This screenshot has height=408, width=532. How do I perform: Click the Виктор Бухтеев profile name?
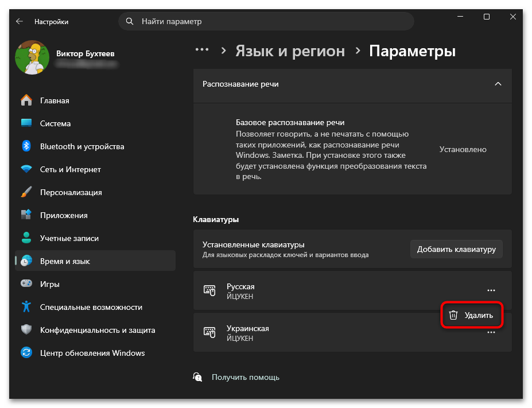coord(85,53)
